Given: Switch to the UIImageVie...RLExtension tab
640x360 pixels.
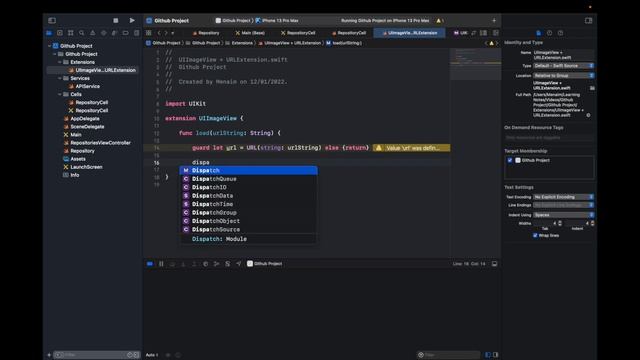Looking at the screenshot, I should (410, 33).
